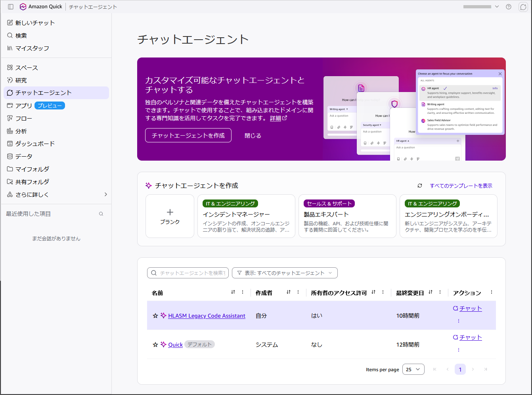Go to the previous page of results
This screenshot has width=532, height=395.
pos(448,369)
